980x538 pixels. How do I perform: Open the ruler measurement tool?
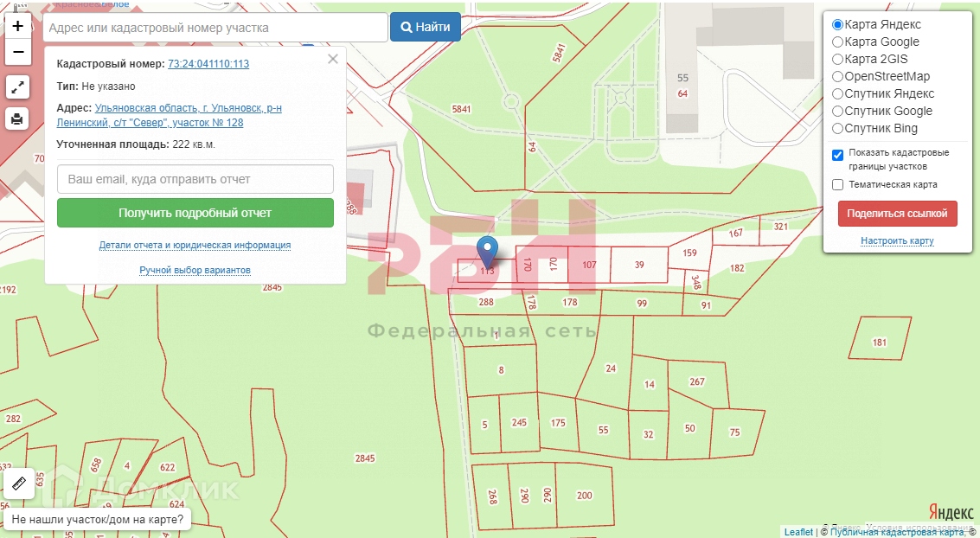tap(18, 484)
